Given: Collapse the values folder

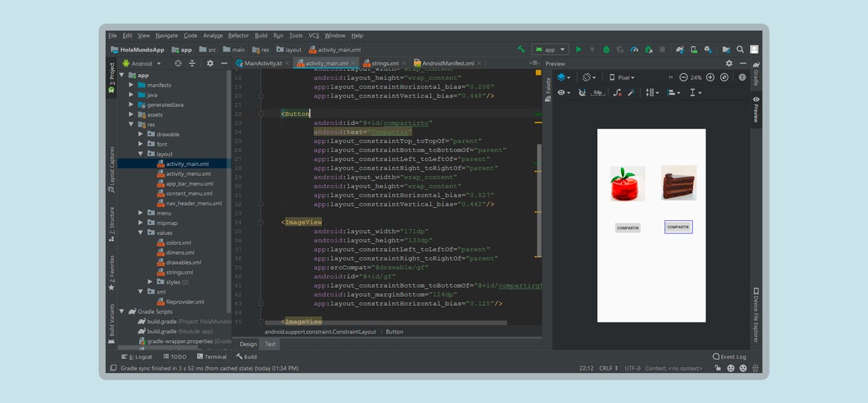Looking at the screenshot, I should (141, 233).
